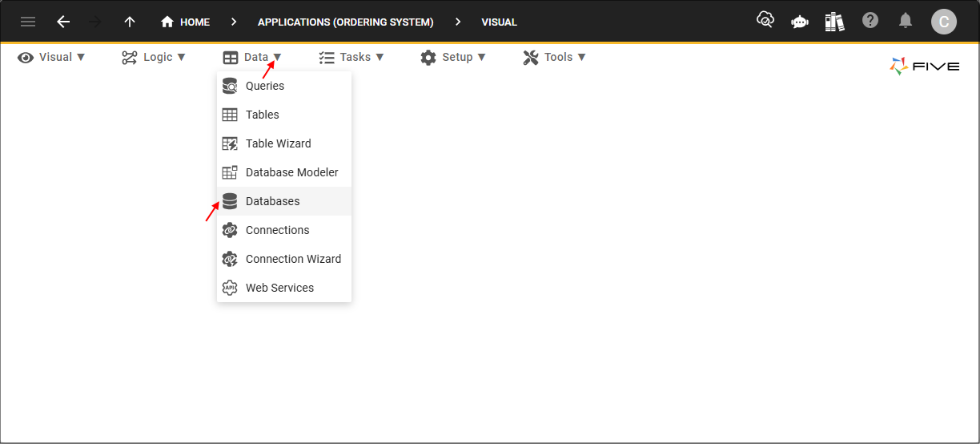
Task: Click the Connections gear-link icon
Action: 230,230
